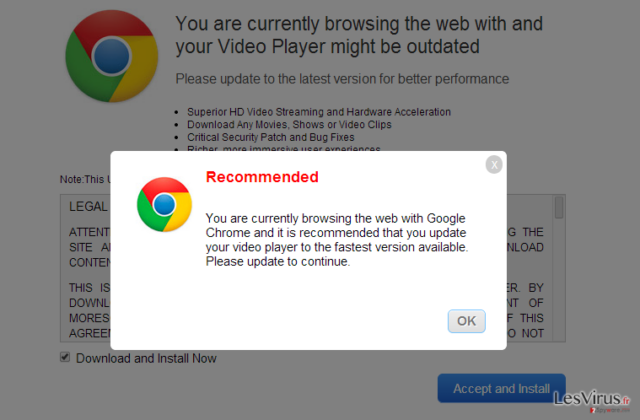Select the Superior HD Video Streaming bullet
Screen dimensions: 640x420
tap(319, 112)
